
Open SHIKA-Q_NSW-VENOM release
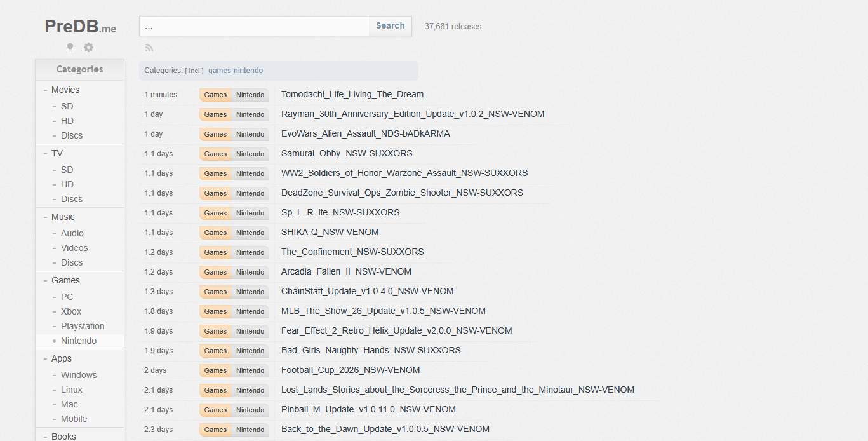click(x=330, y=233)
